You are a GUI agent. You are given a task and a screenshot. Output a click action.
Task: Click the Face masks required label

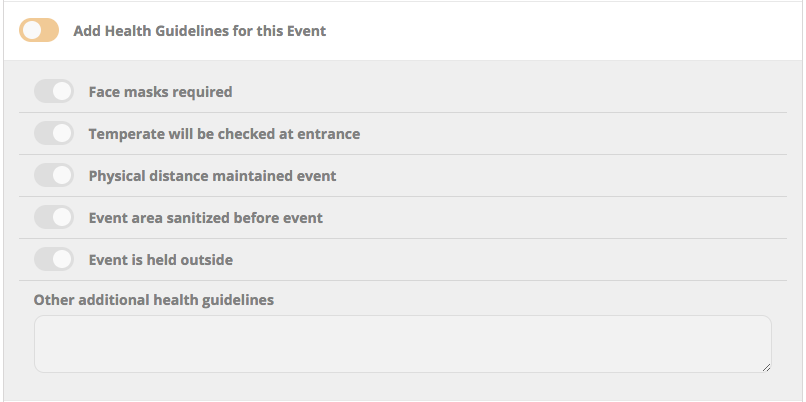pos(160,92)
